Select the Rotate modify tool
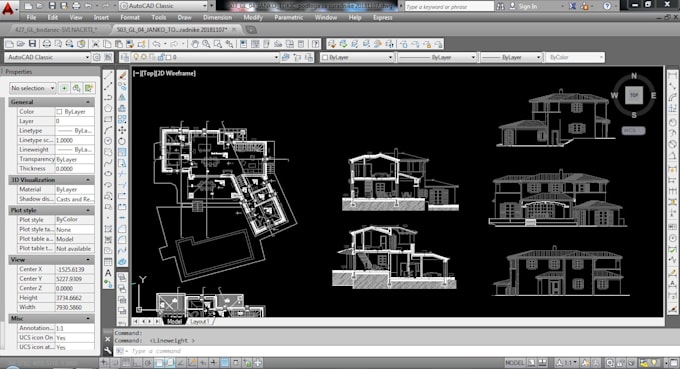 122,141
